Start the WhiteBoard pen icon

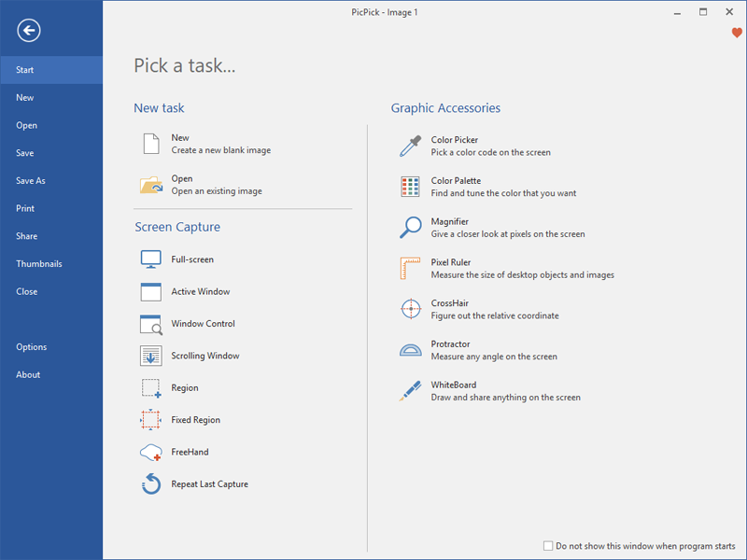(x=411, y=391)
